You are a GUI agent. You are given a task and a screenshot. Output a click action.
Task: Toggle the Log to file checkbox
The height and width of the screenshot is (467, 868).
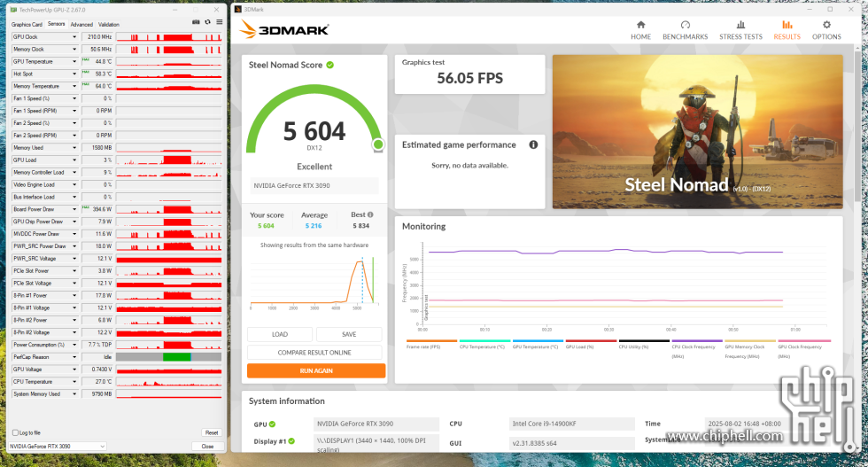click(x=16, y=432)
